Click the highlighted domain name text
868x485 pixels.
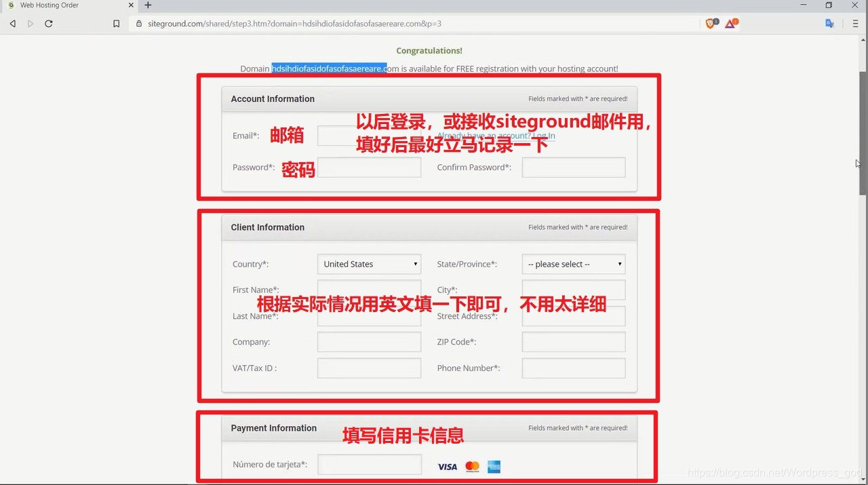pyautogui.click(x=329, y=69)
